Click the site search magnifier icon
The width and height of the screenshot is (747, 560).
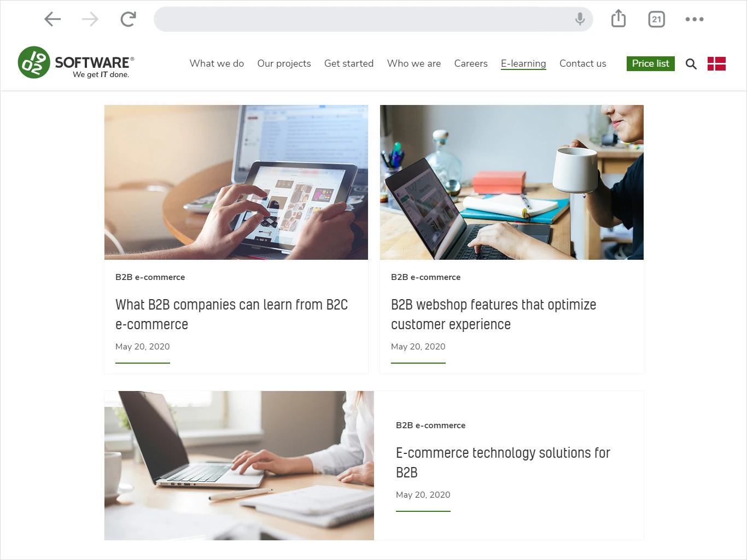(x=691, y=64)
